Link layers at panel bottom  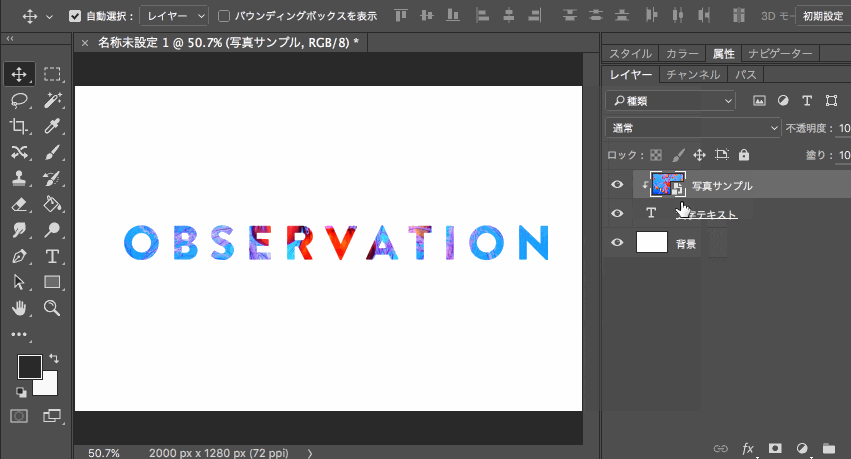[721, 448]
